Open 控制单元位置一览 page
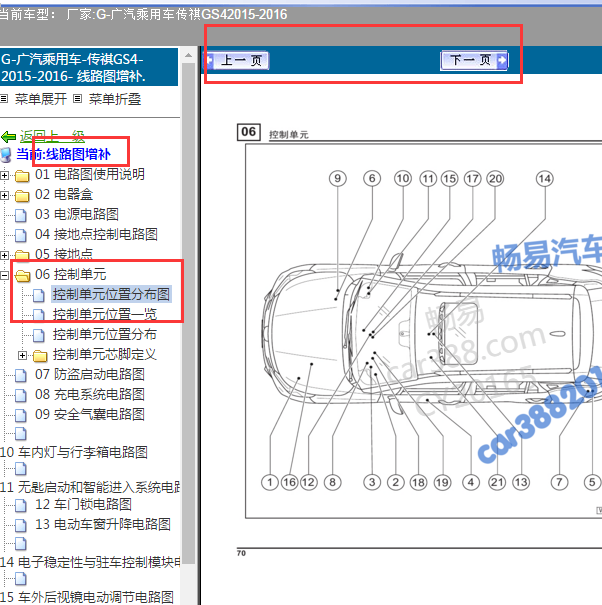This screenshot has height=605, width=602. pos(105,314)
